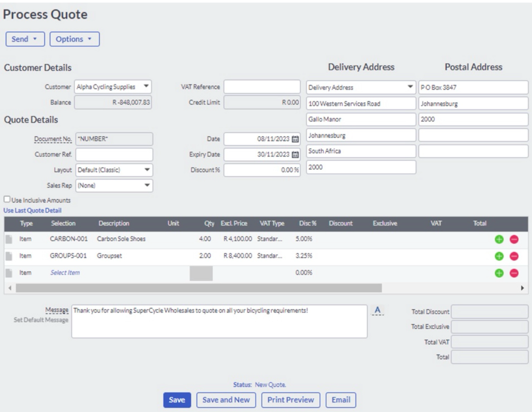Open document icon for CARBON-001 row
This screenshot has height=412, width=532.
coord(9,239)
